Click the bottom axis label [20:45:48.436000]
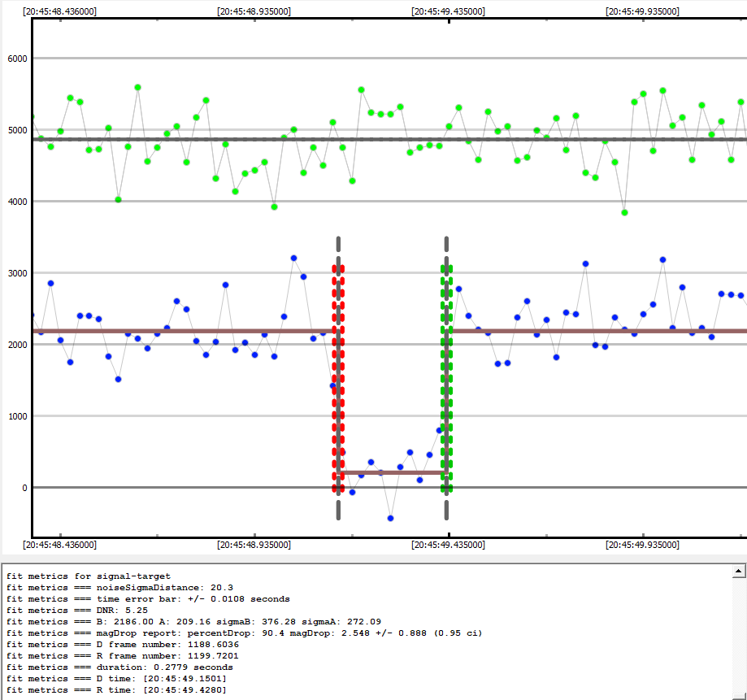 59,545
